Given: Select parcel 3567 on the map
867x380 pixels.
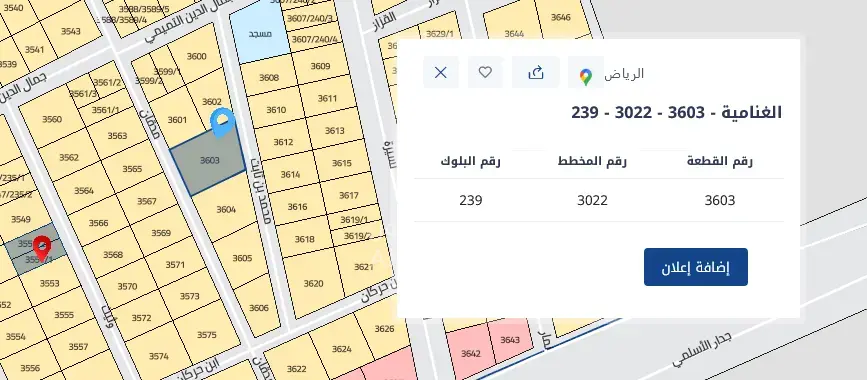Looking at the screenshot, I should pyautogui.click(x=147, y=201).
